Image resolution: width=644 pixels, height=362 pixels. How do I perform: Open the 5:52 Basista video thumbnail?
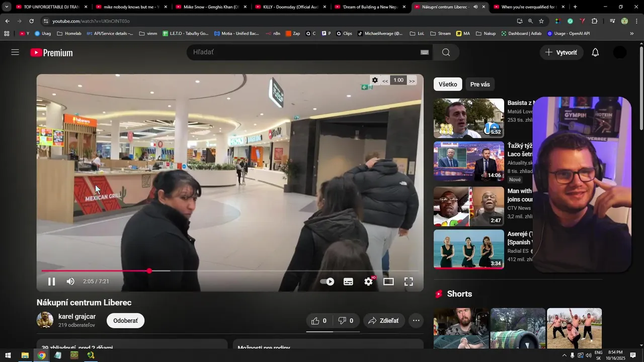(469, 118)
